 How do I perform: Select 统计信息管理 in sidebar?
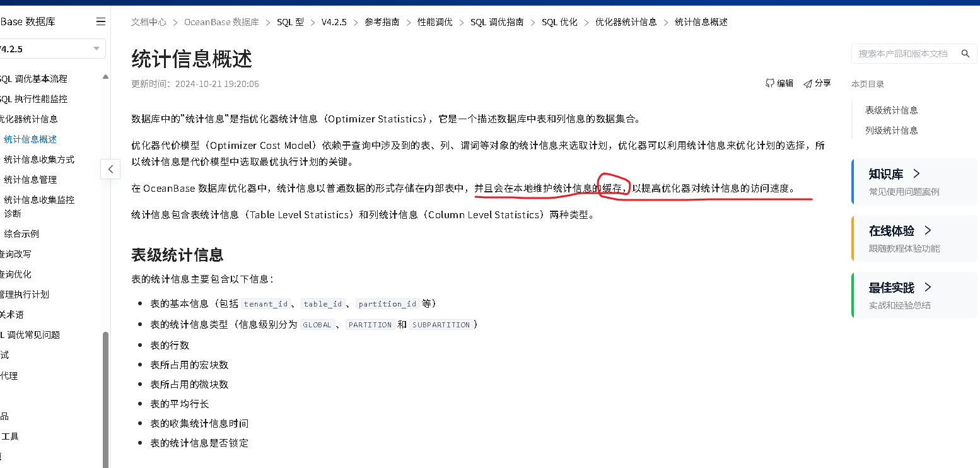[x=30, y=179]
